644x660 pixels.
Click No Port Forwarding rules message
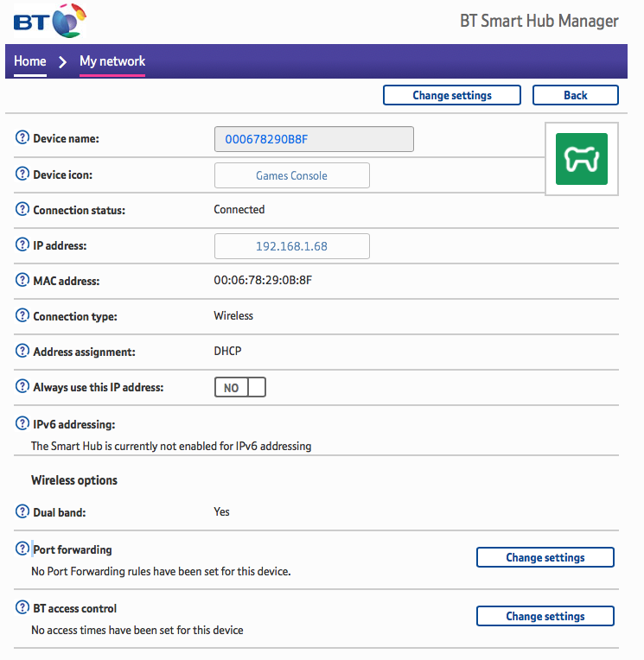pos(161,572)
